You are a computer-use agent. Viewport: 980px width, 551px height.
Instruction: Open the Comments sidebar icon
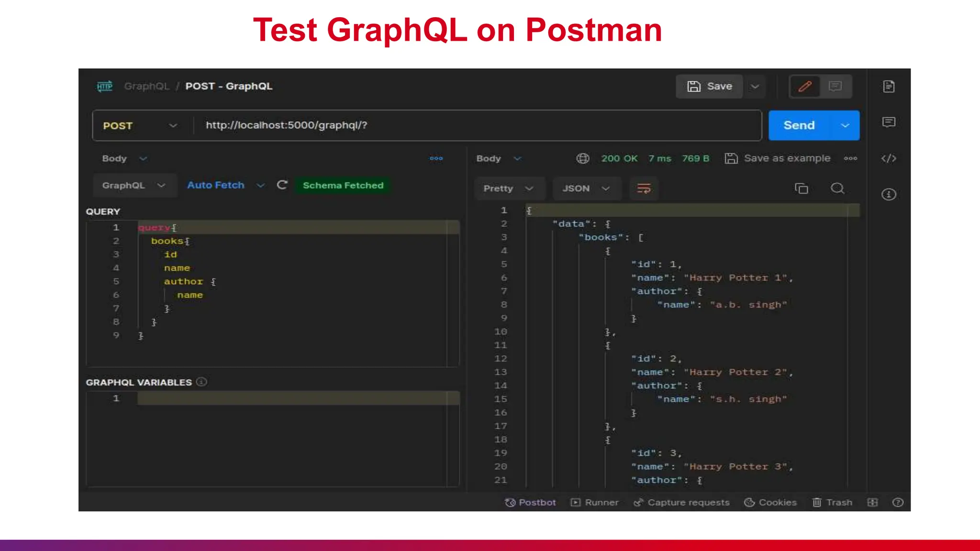click(889, 122)
